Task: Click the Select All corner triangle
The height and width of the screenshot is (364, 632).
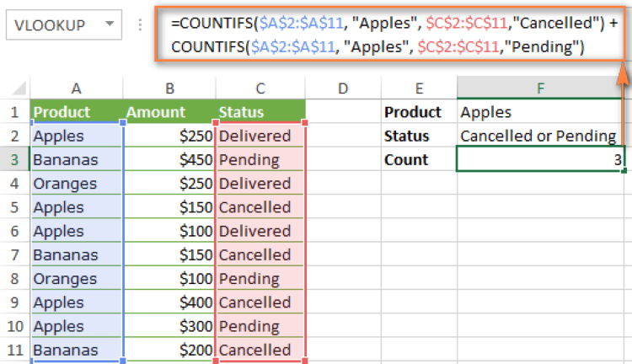Action: 19,88
